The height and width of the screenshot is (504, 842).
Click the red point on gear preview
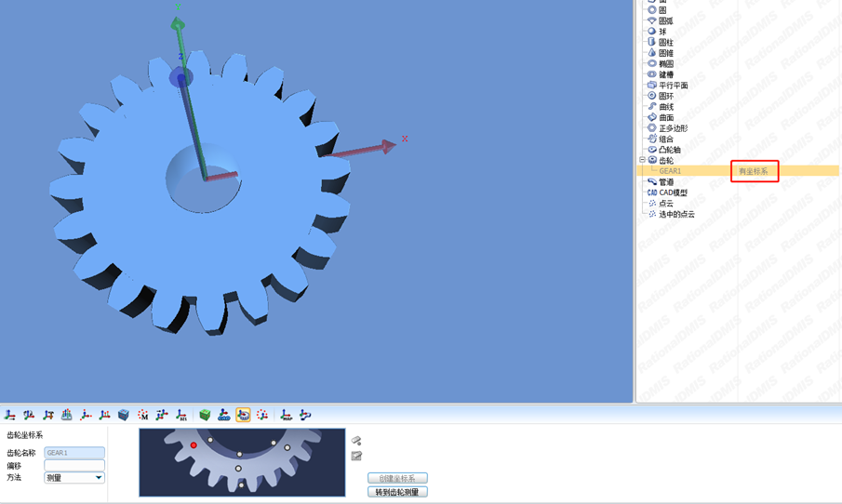click(194, 445)
